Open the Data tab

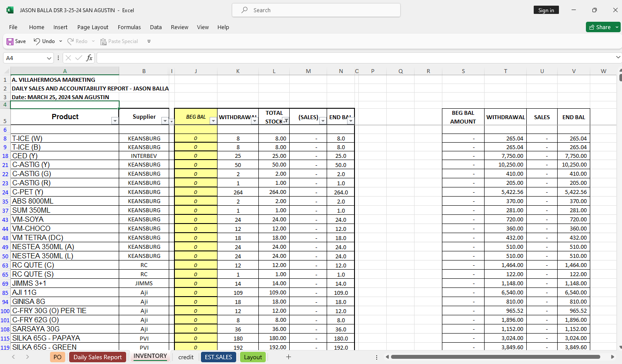pos(156,27)
